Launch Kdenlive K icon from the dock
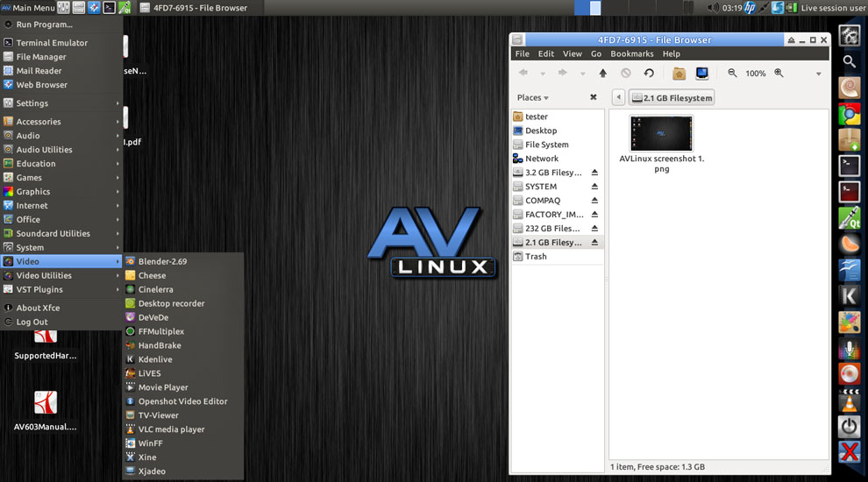This screenshot has height=482, width=868. (850, 296)
